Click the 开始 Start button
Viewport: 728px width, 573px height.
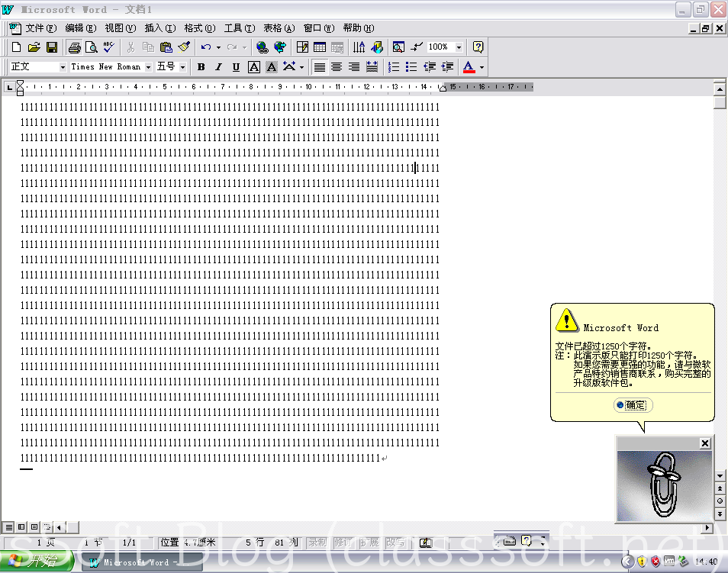(37, 562)
